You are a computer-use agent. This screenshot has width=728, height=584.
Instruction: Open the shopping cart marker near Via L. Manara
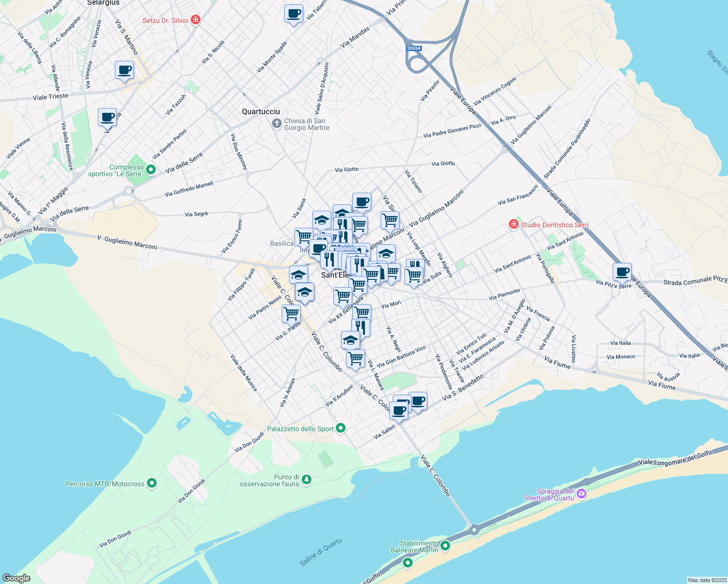click(x=355, y=359)
